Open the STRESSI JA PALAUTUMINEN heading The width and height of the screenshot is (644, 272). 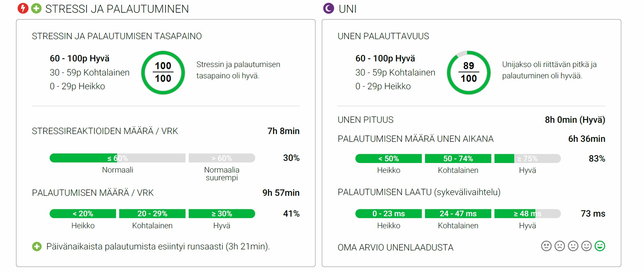tap(117, 8)
